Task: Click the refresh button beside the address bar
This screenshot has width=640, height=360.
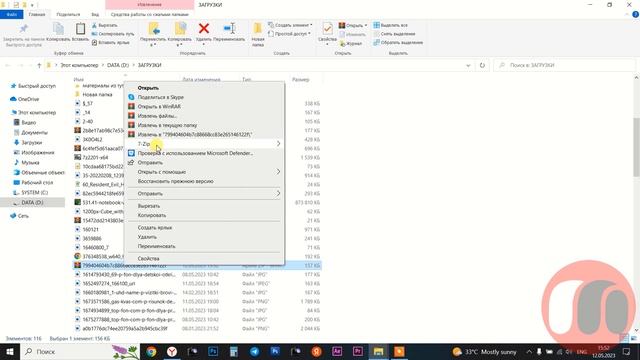Action: tap(482, 65)
